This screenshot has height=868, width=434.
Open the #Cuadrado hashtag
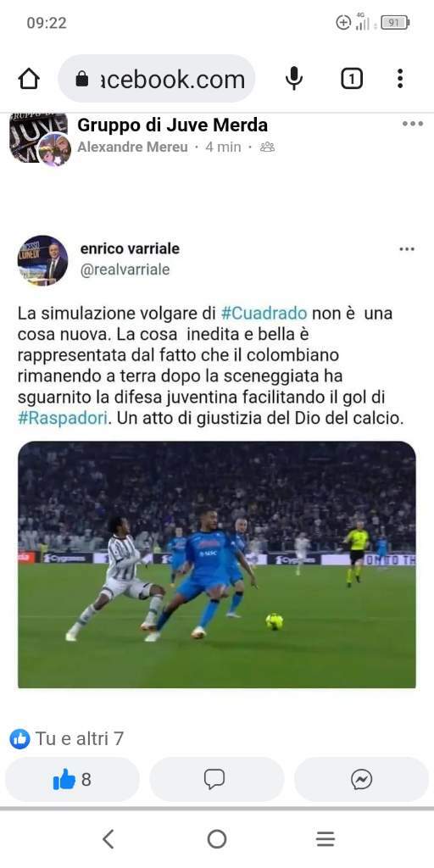(x=264, y=314)
